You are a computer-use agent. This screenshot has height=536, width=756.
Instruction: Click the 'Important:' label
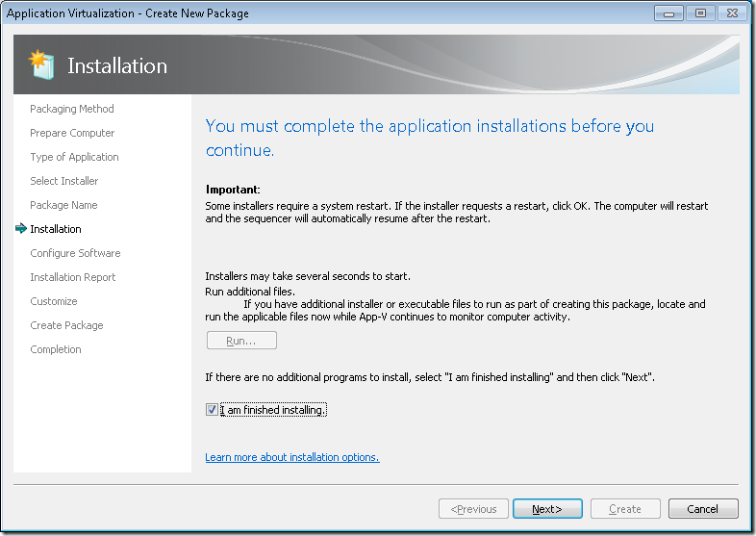coord(233,190)
